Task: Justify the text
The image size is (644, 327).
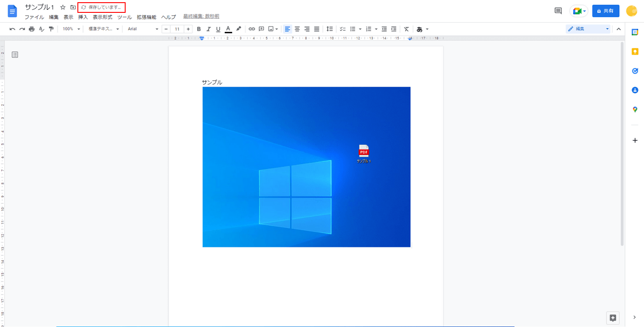Action: tap(317, 29)
